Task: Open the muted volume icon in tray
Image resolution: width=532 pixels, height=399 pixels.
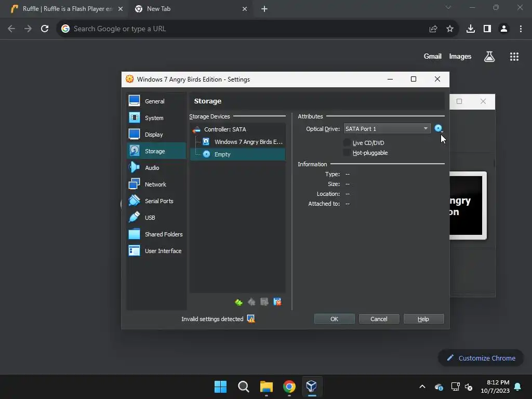Action: pos(469,387)
